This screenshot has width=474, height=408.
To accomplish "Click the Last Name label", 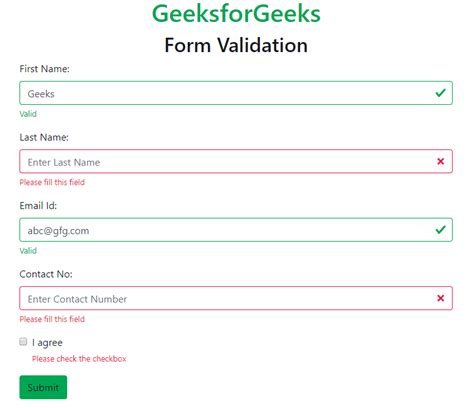I will (44, 137).
